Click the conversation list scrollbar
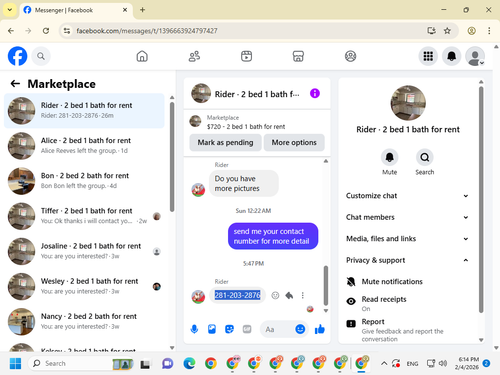Viewport: 500px width, 375px height. [x=172, y=157]
